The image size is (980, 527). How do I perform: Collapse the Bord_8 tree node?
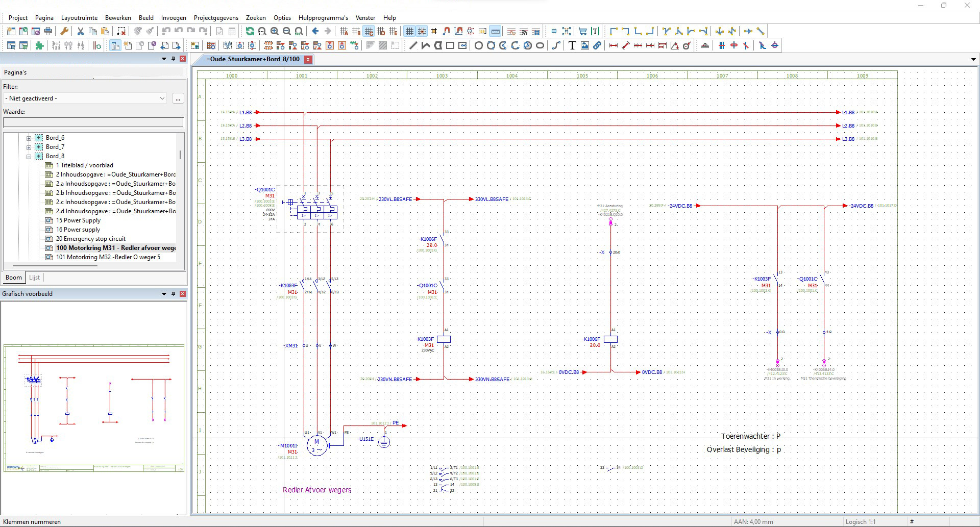29,157
